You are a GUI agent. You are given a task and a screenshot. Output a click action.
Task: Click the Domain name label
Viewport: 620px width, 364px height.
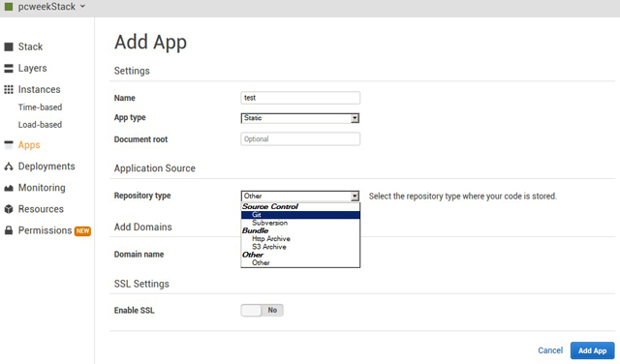[x=139, y=255]
